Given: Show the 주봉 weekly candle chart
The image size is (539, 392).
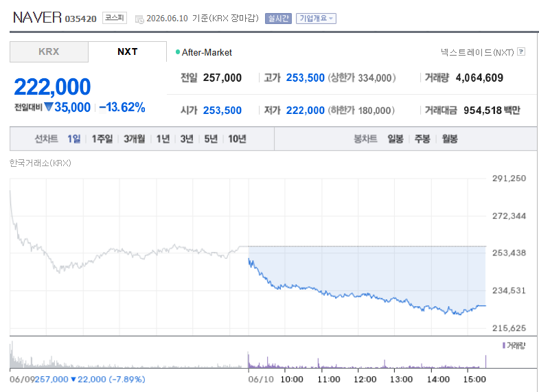Looking at the screenshot, I should [422, 139].
